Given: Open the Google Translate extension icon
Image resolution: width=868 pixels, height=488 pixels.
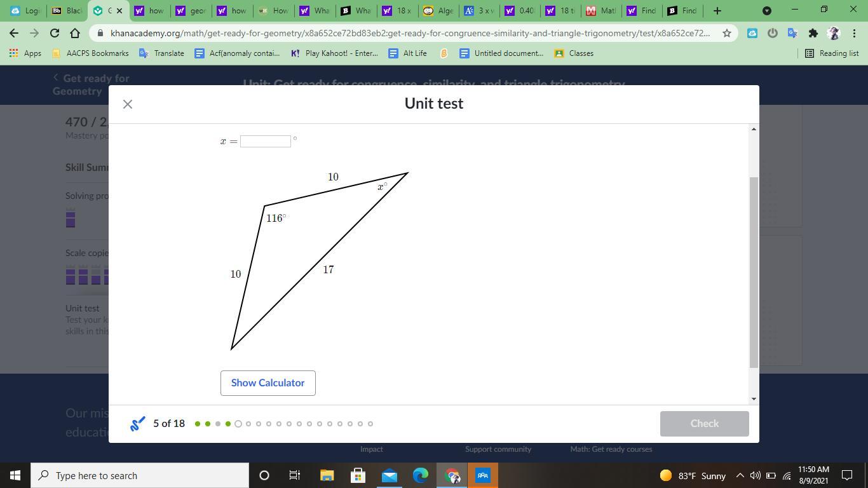Looking at the screenshot, I should pos(792,33).
